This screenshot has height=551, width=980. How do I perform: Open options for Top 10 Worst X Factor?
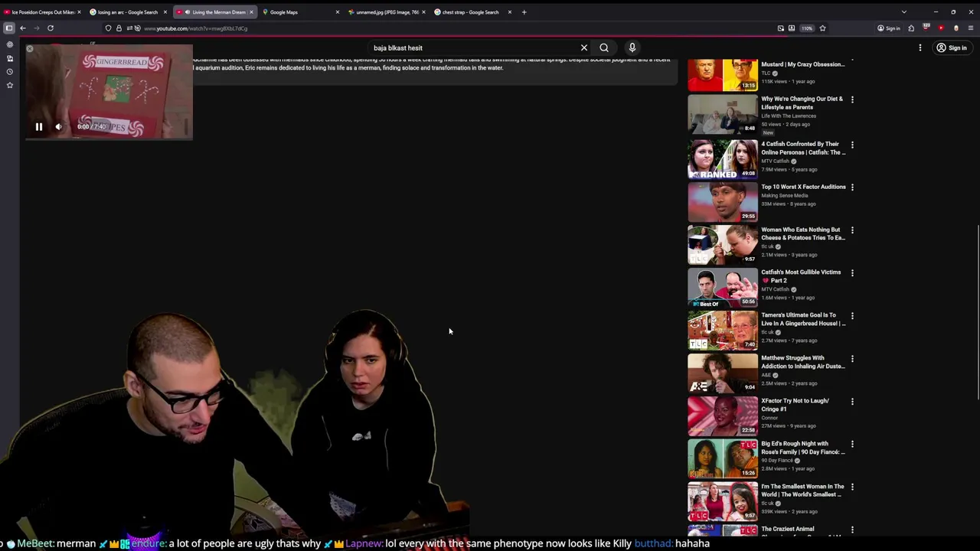852,187
